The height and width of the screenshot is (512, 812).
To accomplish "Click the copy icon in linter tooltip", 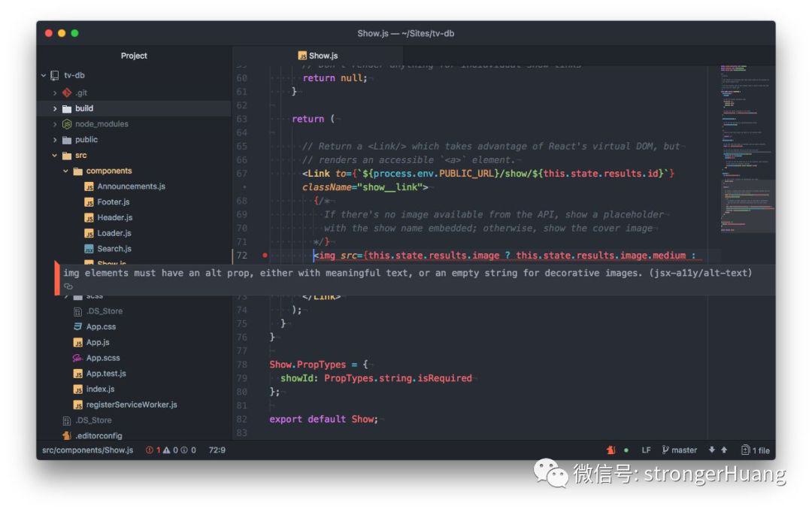I will (68, 286).
